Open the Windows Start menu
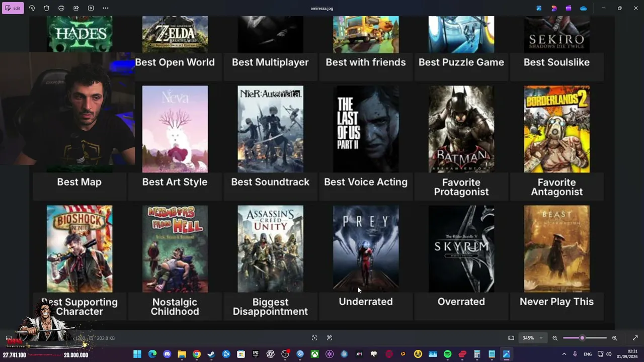Viewport: 644px width, 362px height. click(137, 354)
